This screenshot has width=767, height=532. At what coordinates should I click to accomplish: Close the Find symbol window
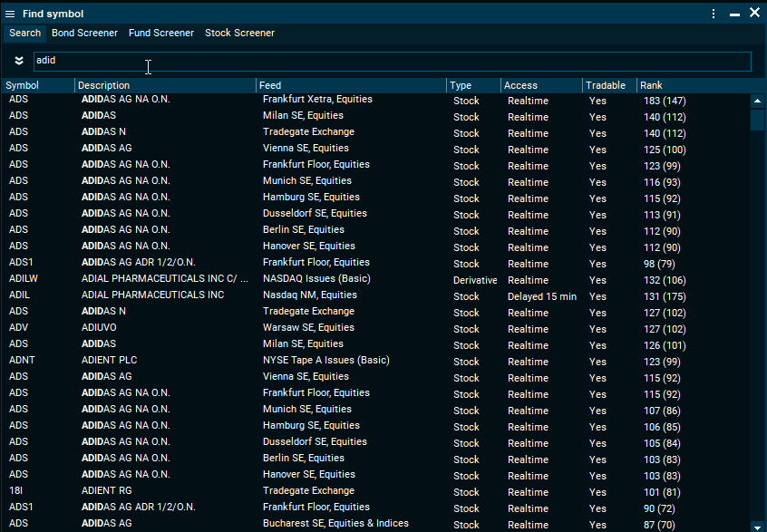coord(754,13)
